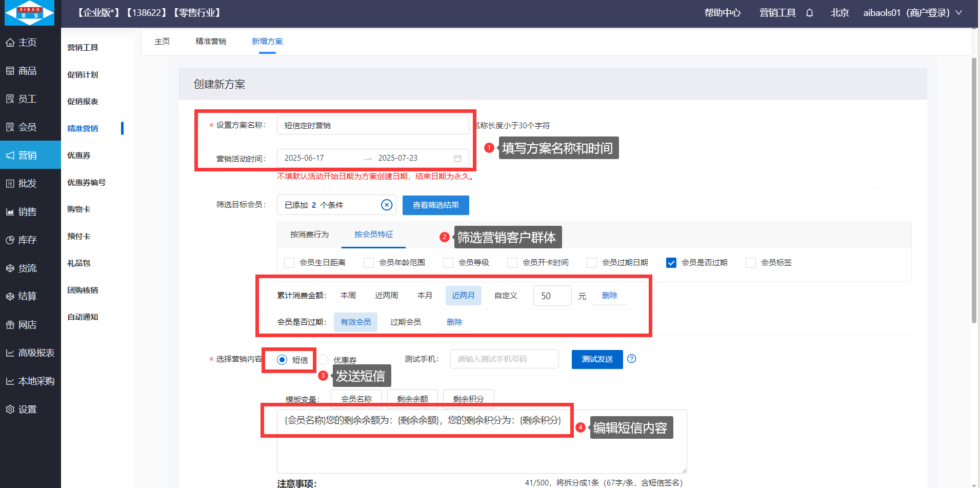
Task: Open the 北京 region selector
Action: click(x=839, y=13)
